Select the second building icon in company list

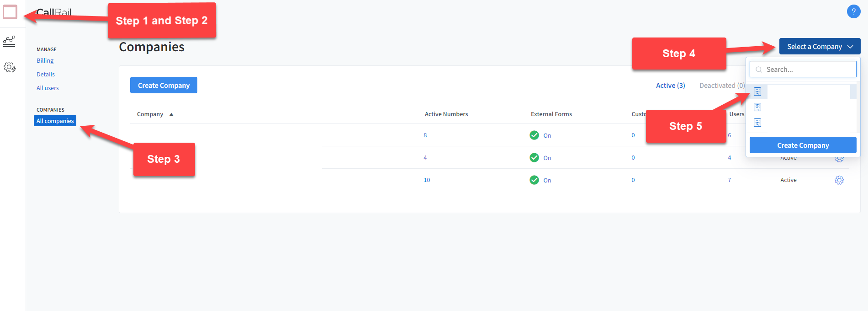tap(757, 107)
